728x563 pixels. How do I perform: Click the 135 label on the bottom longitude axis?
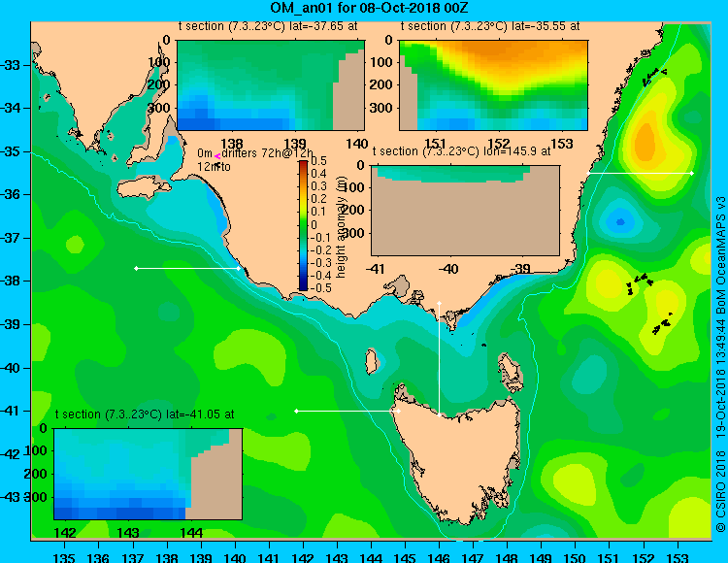point(64,557)
